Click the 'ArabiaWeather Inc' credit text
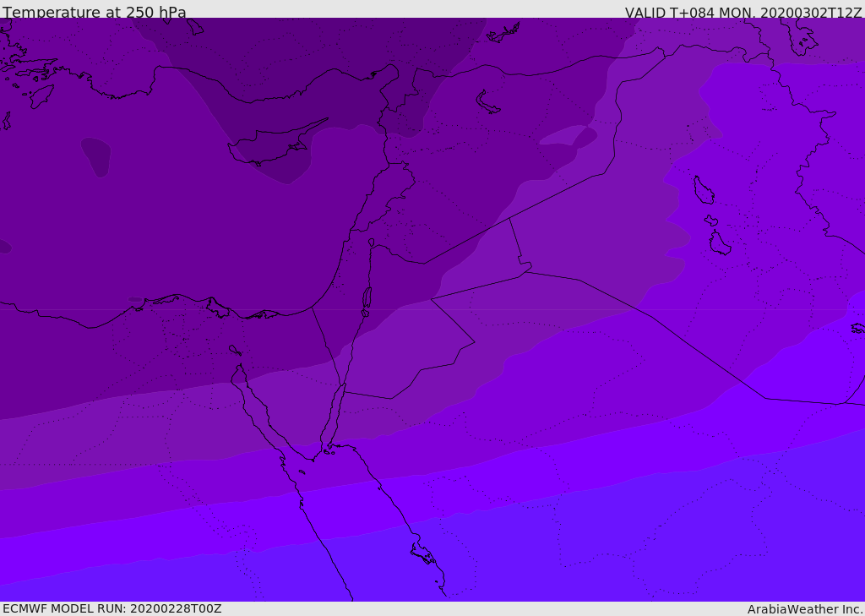This screenshot has height=616, width=865. point(804,609)
